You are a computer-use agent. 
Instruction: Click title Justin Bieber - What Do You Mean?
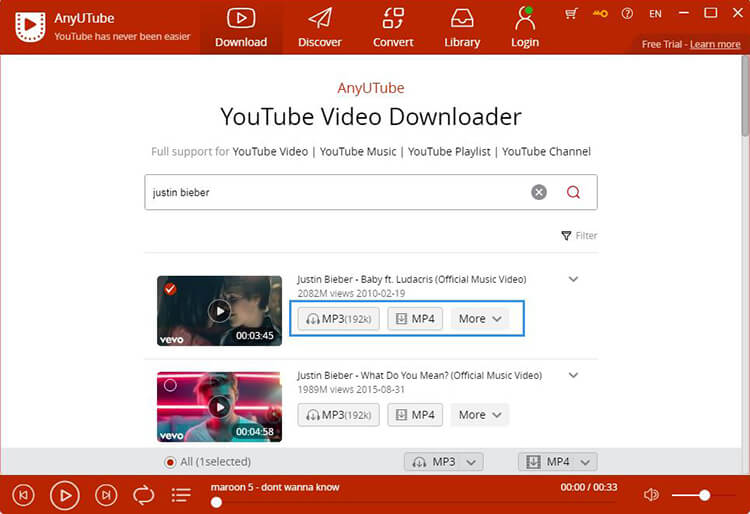419,375
